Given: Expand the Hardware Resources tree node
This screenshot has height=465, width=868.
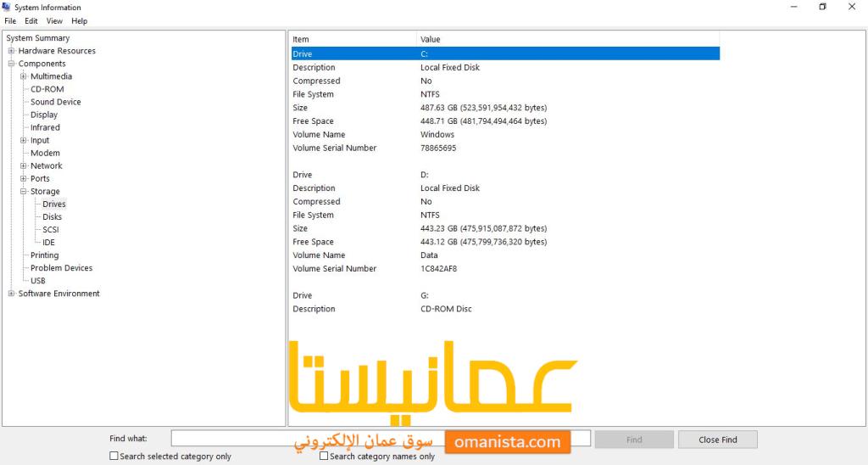Looking at the screenshot, I should [x=12, y=51].
